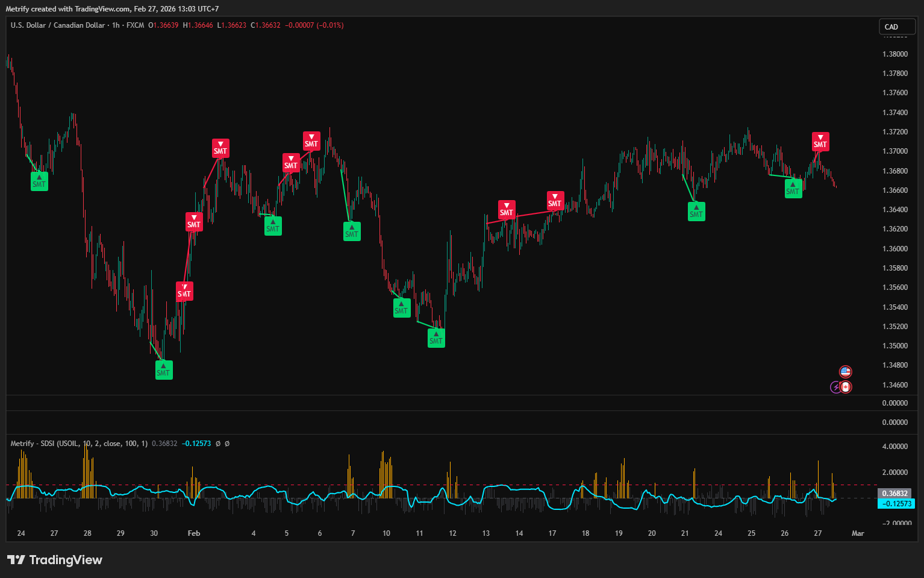Click the green SMT marker at the Jan 30 low
This screenshot has height=578, width=924.
(x=164, y=370)
